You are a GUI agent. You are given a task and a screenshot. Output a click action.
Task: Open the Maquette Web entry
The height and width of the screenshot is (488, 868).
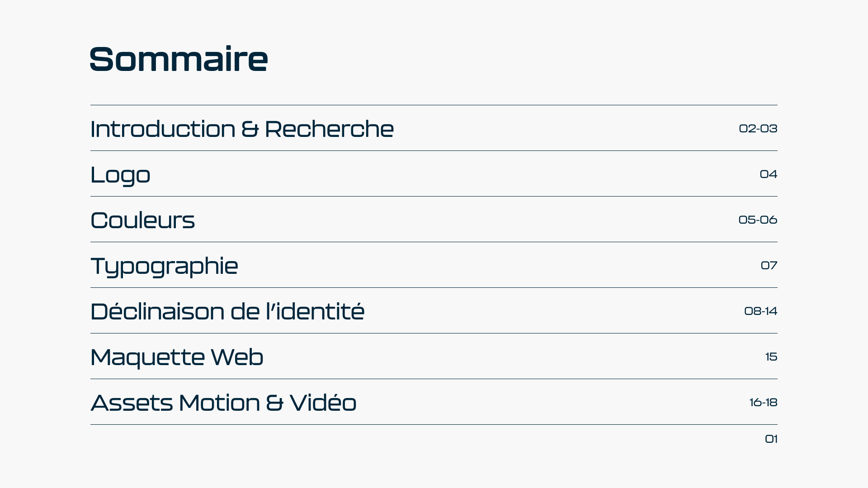point(177,357)
